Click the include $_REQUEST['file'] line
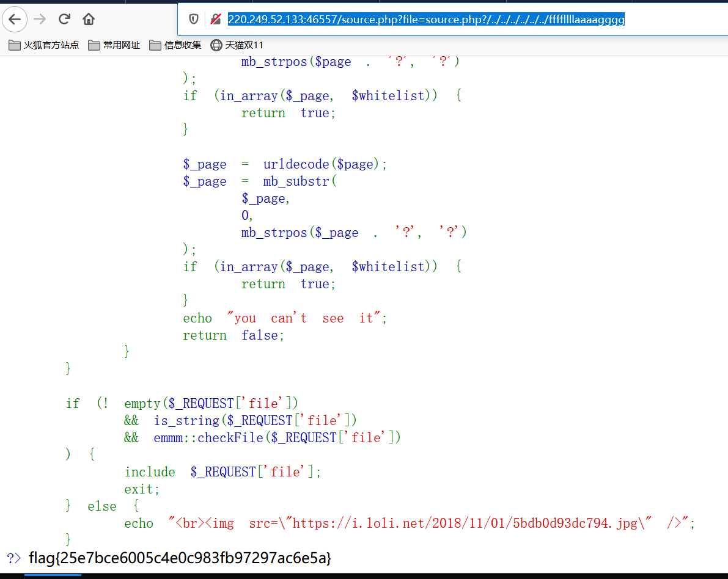Screen dimensions: 728x579 point(222,472)
